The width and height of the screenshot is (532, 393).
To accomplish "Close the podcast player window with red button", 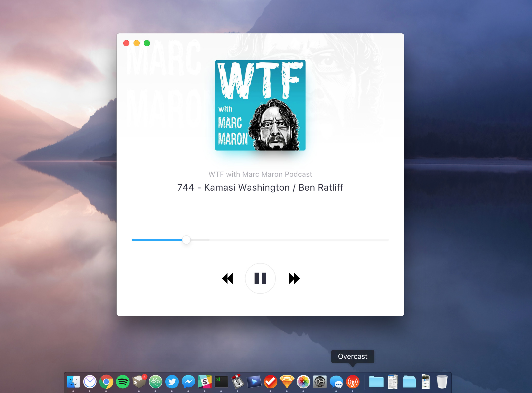I will tap(126, 43).
